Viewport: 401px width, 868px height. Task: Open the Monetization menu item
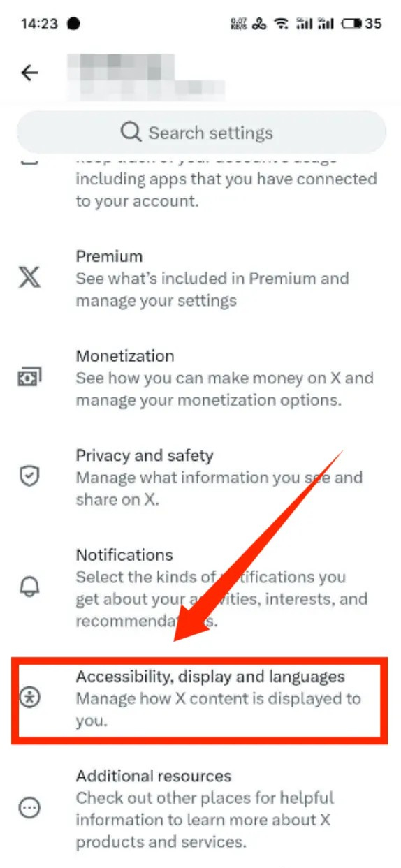point(200,378)
